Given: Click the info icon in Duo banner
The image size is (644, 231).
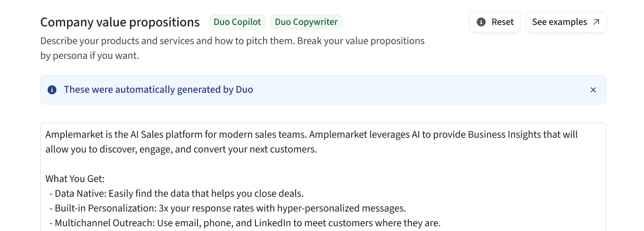Looking at the screenshot, I should click(52, 90).
